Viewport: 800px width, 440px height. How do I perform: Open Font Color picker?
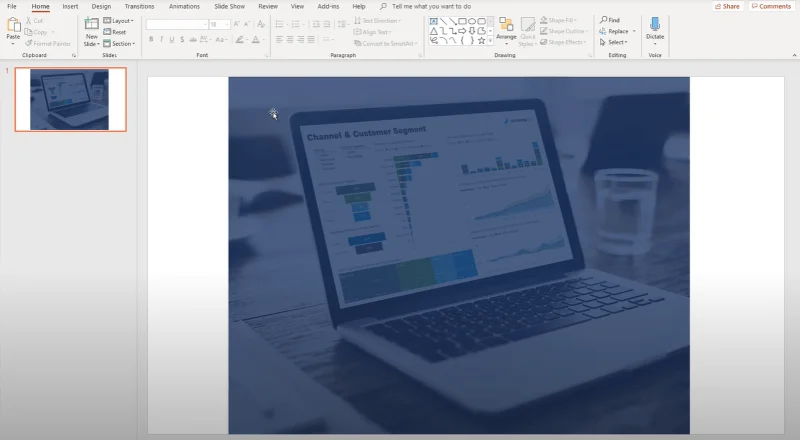pos(257,39)
